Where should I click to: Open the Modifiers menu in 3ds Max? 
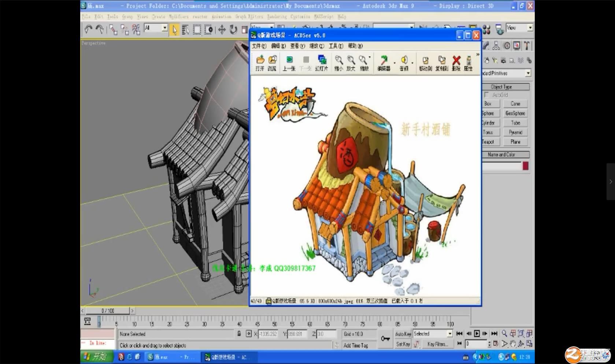click(x=178, y=16)
